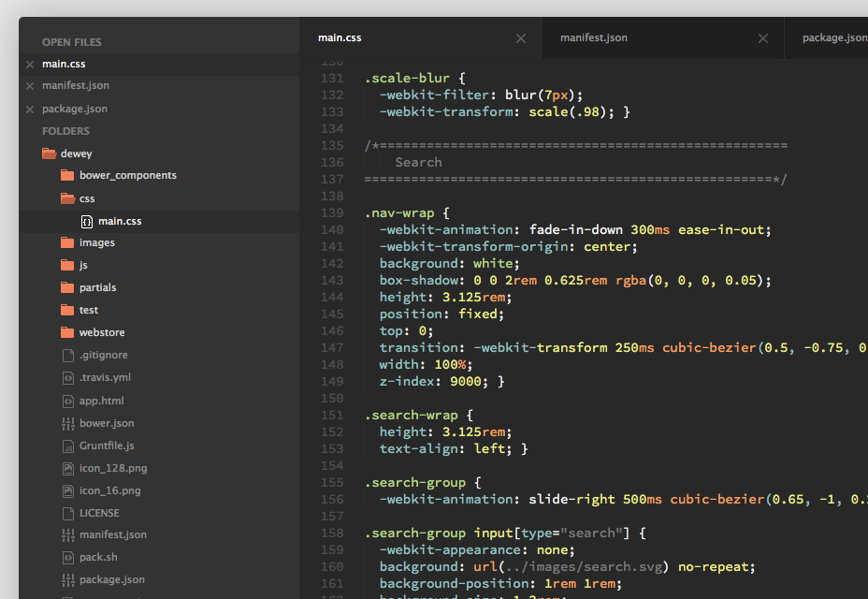Click the webstore folder icon
Image resolution: width=868 pixels, height=599 pixels.
[x=67, y=333]
